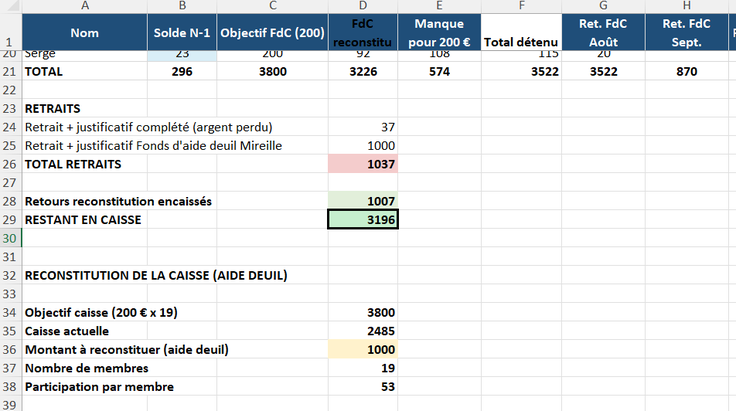This screenshot has width=736, height=411.
Task: Click the TOTAL label in row 21
Action: tap(44, 72)
